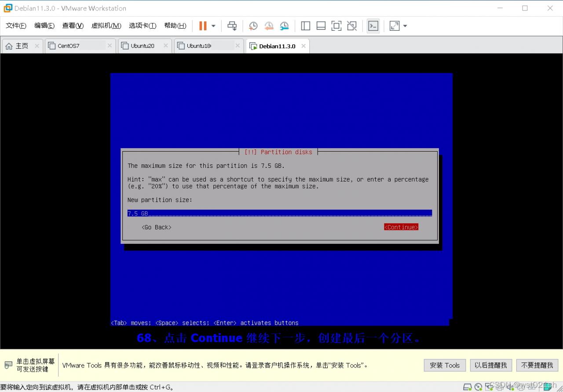Switch to Unity mode
Screen dimensions: 563x392
(x=351, y=26)
